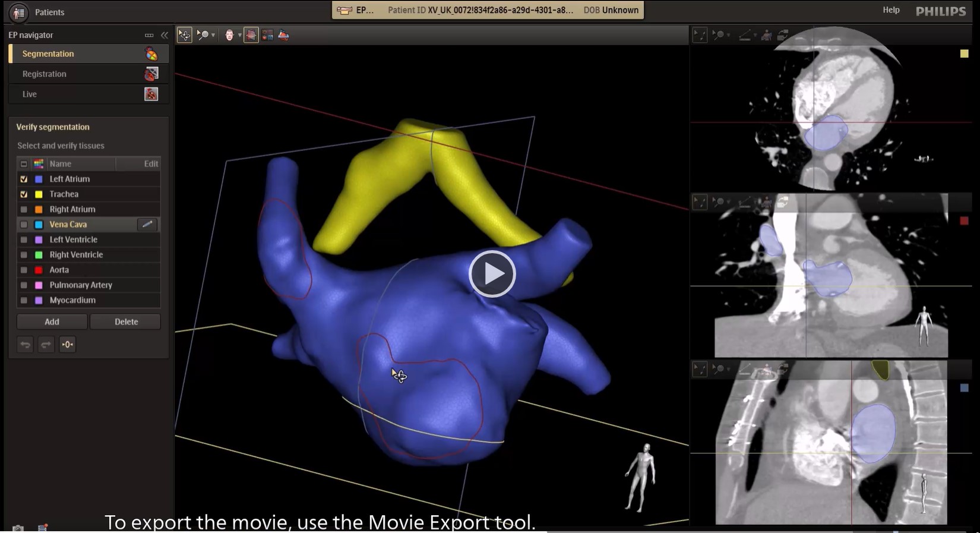
Task: Enable the Vena Cava checkbox
Action: pos(24,225)
